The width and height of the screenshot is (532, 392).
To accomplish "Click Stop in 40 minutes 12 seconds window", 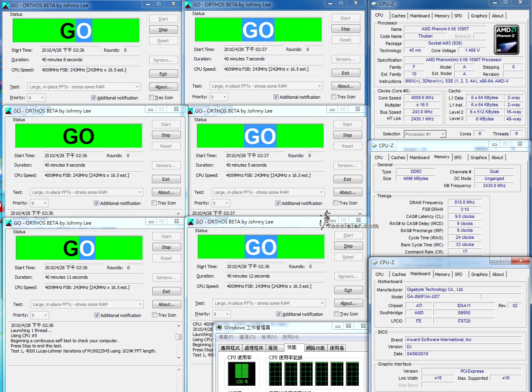I will [348, 246].
